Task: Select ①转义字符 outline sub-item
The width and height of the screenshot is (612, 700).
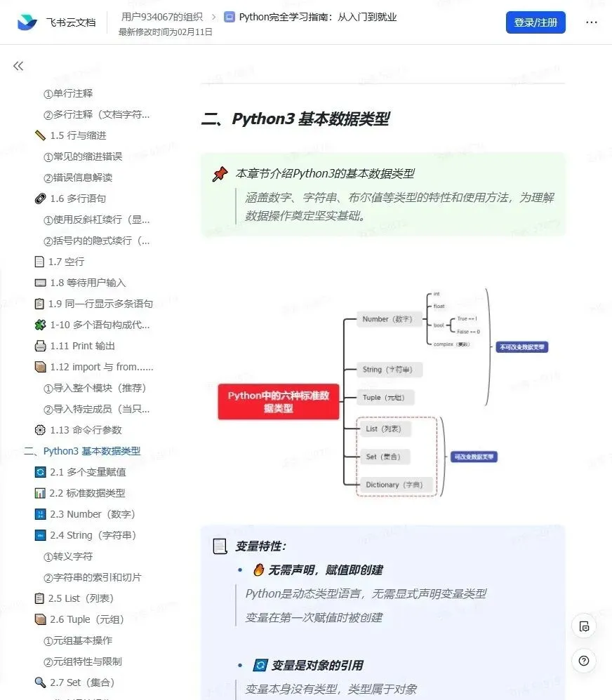Action: 68,556
